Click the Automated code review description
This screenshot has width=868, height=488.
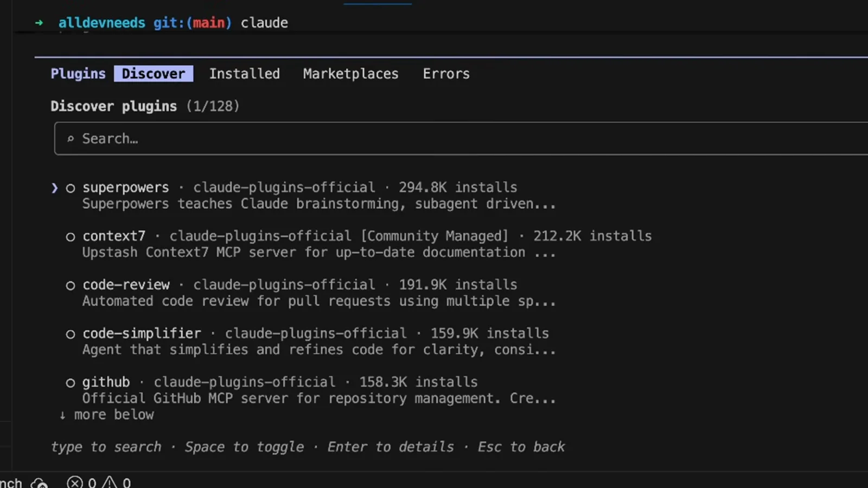pos(319,301)
